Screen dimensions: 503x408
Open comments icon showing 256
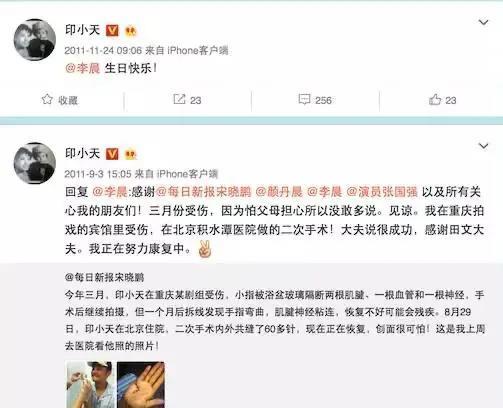[x=304, y=99]
